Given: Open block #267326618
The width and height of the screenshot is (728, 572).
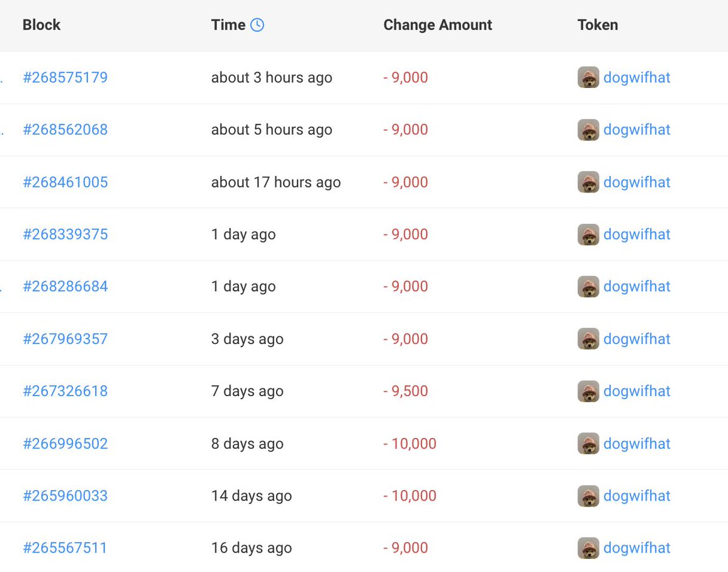Looking at the screenshot, I should point(66,391).
